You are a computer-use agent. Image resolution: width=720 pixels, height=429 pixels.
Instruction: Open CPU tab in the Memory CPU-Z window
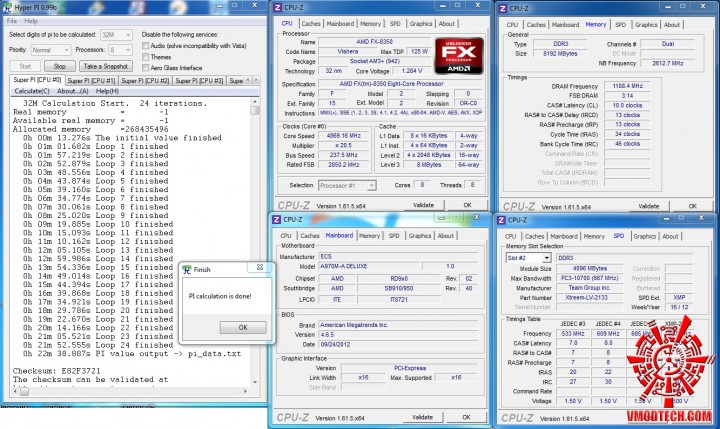[x=512, y=25]
